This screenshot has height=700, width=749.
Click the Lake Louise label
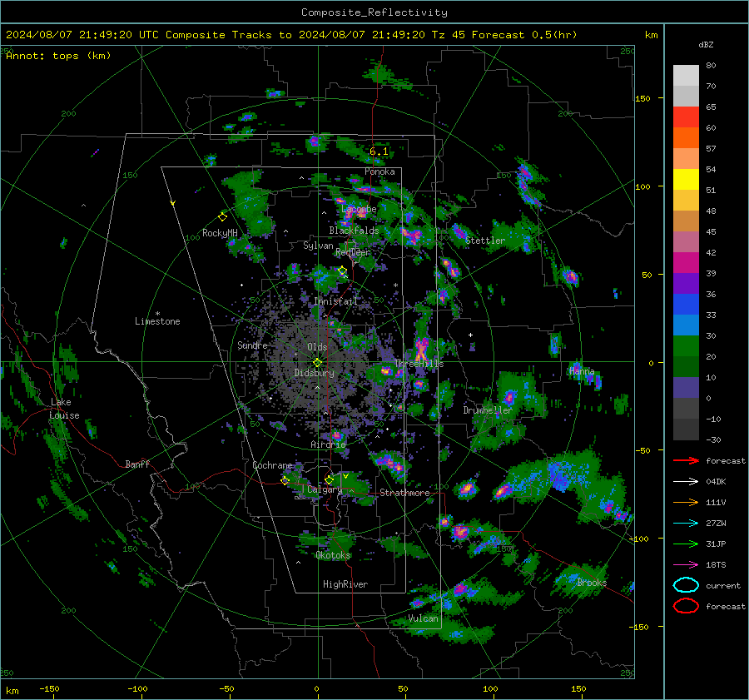coord(64,409)
